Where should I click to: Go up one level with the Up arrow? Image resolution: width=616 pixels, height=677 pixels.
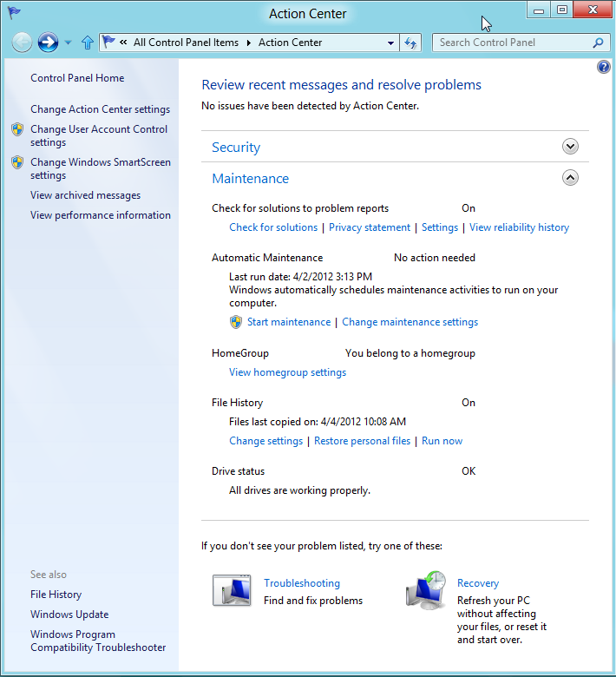coord(88,43)
